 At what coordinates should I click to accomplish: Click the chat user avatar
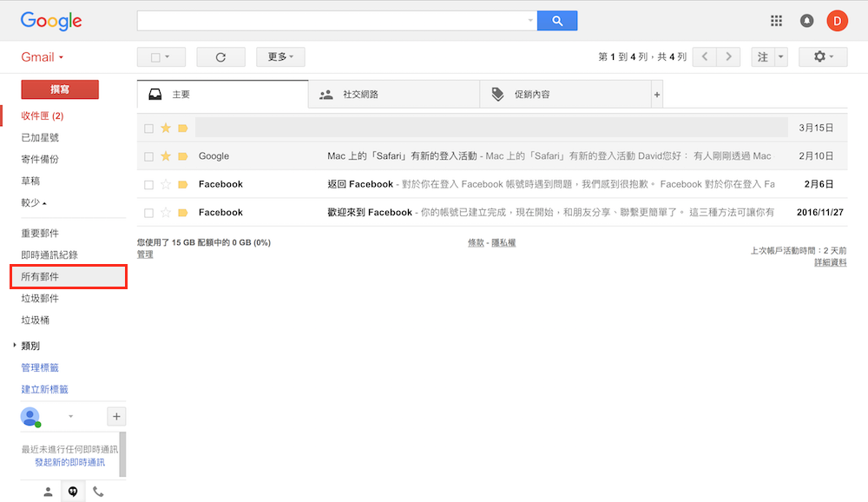(30, 417)
